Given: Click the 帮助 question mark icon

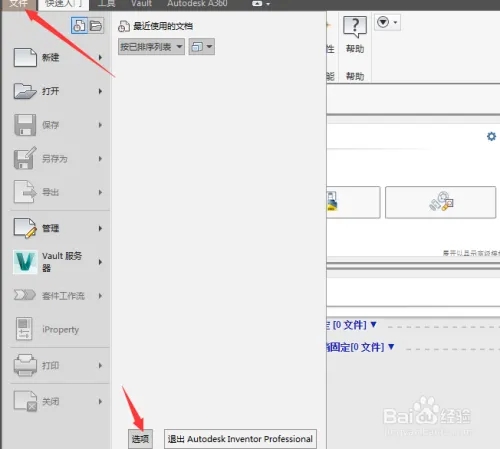Looking at the screenshot, I should [355, 26].
